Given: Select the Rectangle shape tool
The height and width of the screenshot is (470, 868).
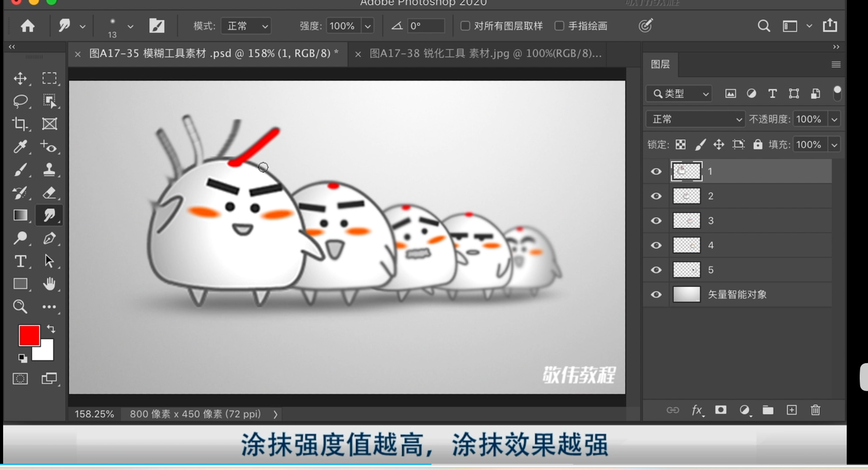Looking at the screenshot, I should [20, 284].
